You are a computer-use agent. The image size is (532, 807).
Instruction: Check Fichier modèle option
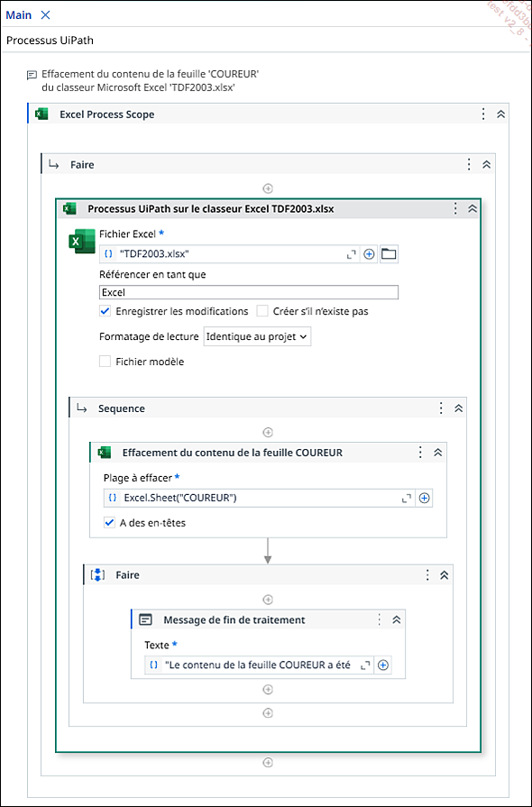point(105,362)
